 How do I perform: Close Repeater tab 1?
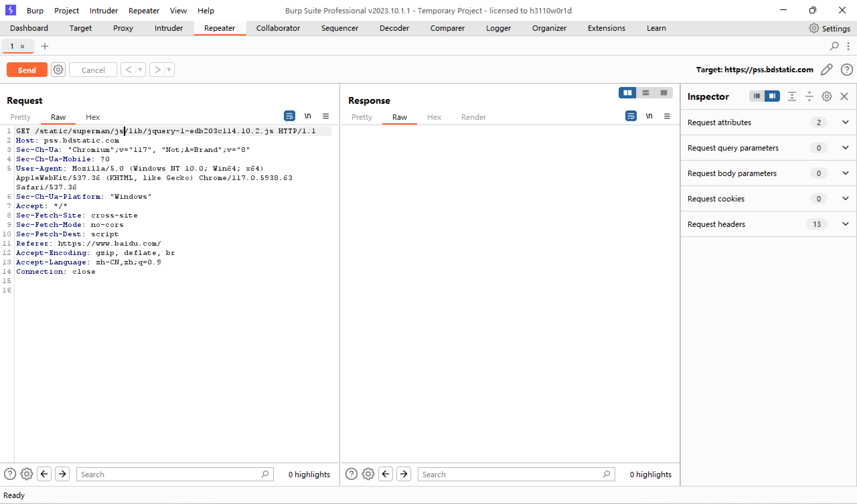pyautogui.click(x=22, y=46)
